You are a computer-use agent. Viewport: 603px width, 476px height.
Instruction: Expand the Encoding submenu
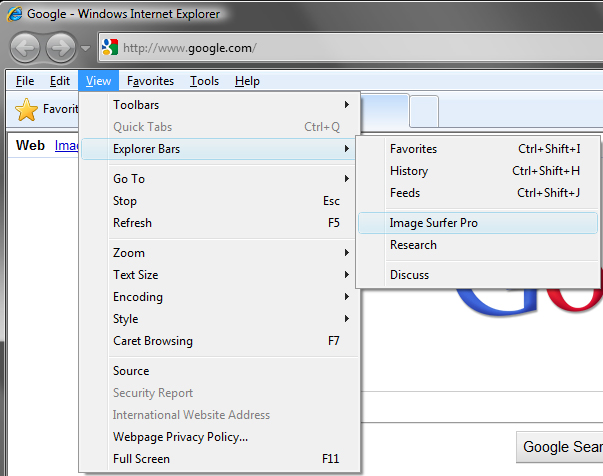220,296
